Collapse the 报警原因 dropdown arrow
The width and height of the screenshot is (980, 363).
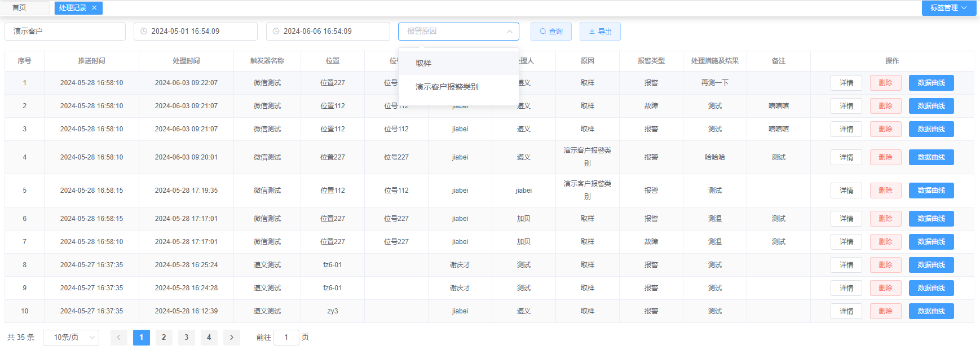pyautogui.click(x=509, y=32)
